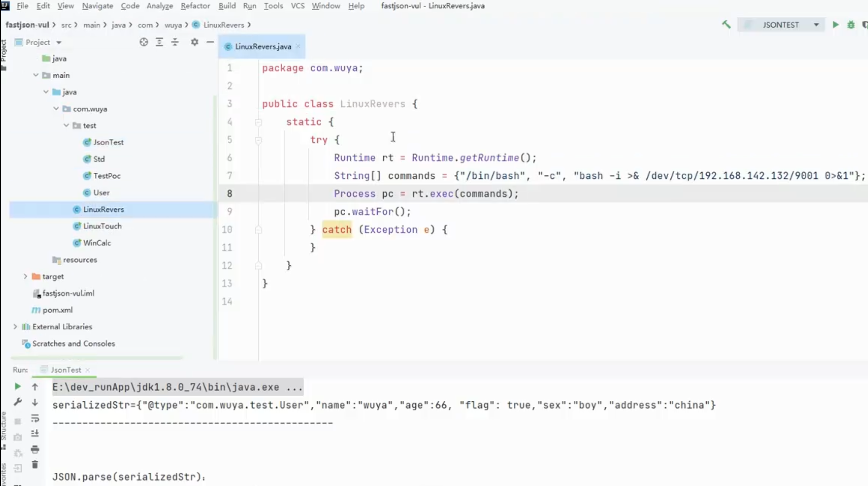Viewport: 868px width, 486px height.
Task: Click the java.exe command line in console
Action: (x=178, y=387)
